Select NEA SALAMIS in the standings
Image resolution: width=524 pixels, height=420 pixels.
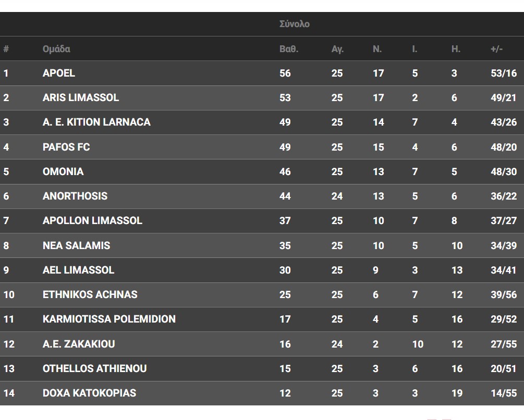[77, 245]
